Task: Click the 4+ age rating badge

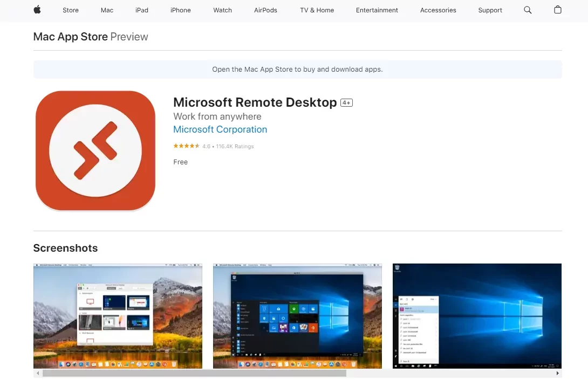Action: coord(346,102)
